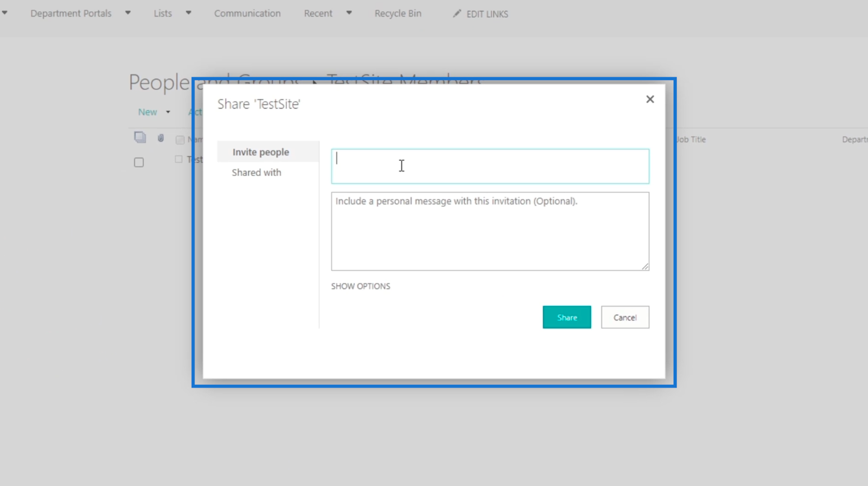Expand the Recent dropdown arrow
Image resolution: width=868 pixels, height=486 pixels.
[349, 13]
